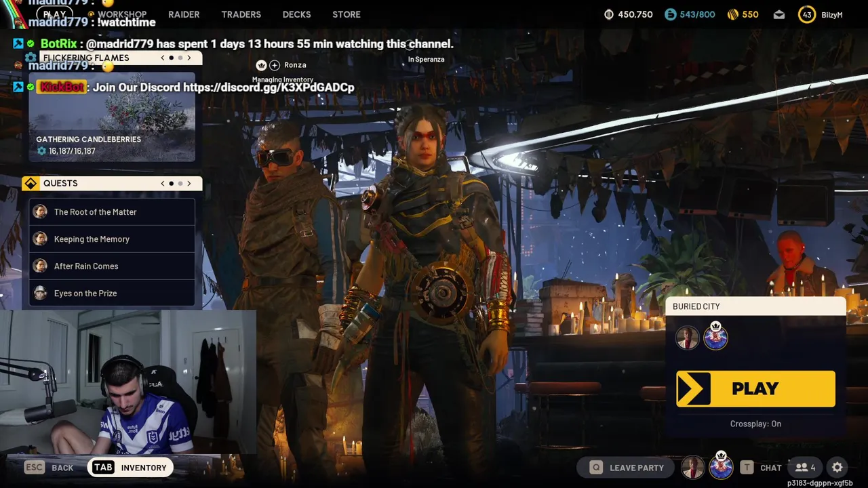Open the party members count icon
868x488 pixels.
(805, 467)
